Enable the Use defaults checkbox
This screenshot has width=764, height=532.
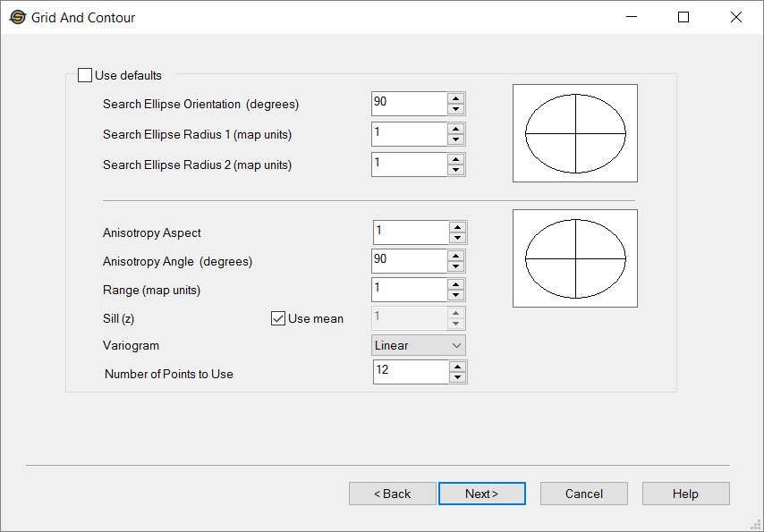tap(85, 76)
